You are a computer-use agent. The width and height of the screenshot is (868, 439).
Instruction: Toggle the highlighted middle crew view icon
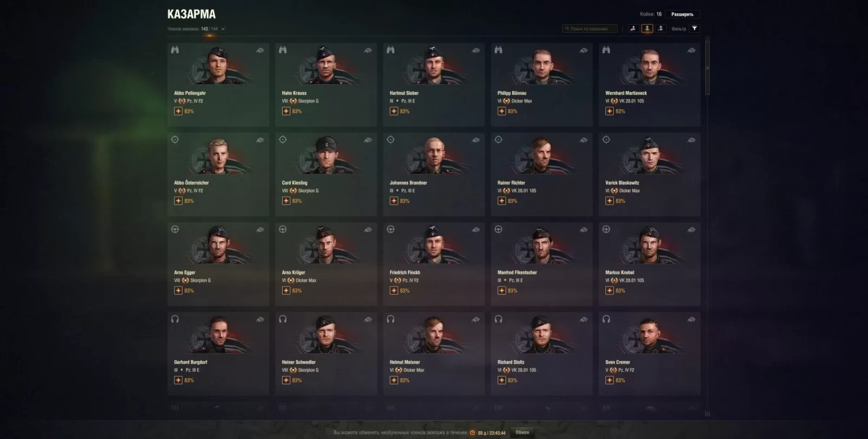point(647,28)
